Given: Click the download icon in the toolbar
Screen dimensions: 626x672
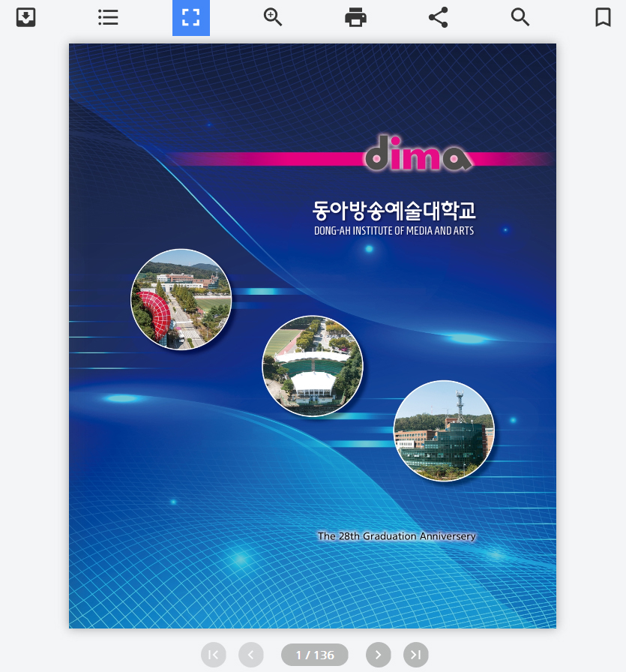Looking at the screenshot, I should [26, 17].
